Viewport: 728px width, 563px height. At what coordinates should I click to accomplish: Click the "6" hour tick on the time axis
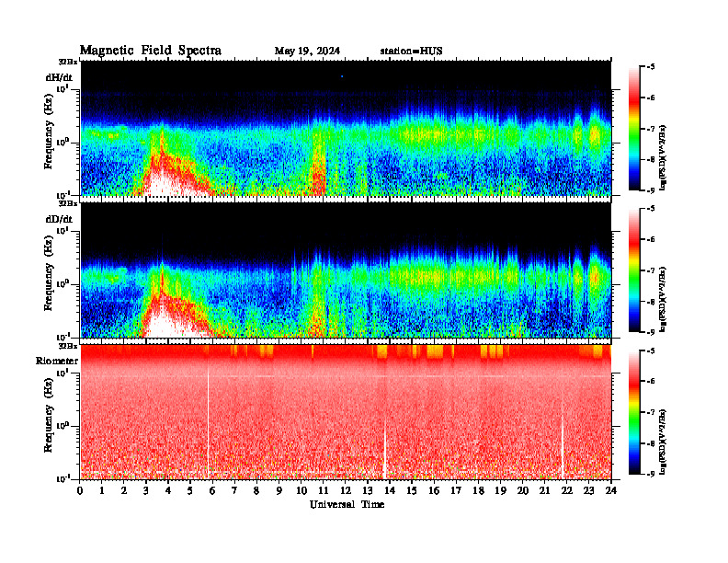pos(212,490)
